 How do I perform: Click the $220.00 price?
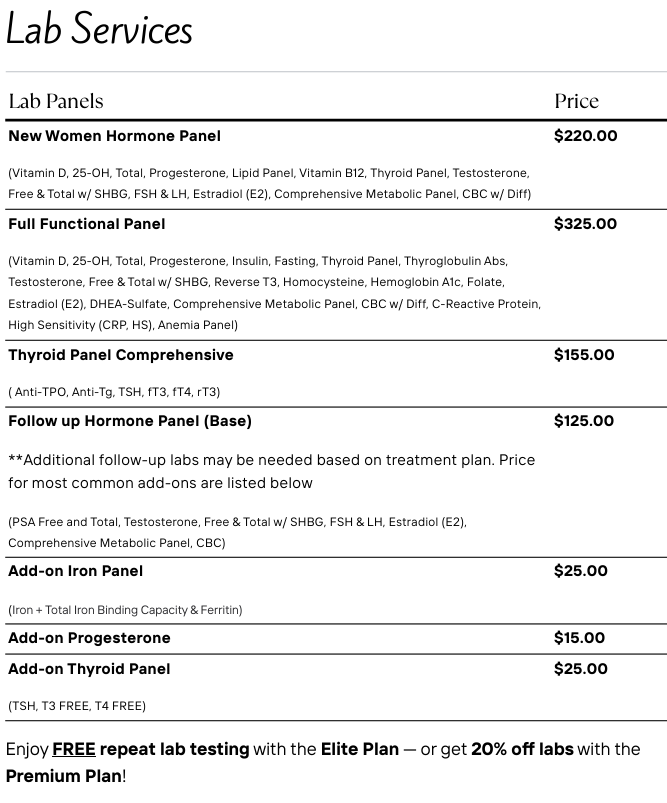(585, 136)
